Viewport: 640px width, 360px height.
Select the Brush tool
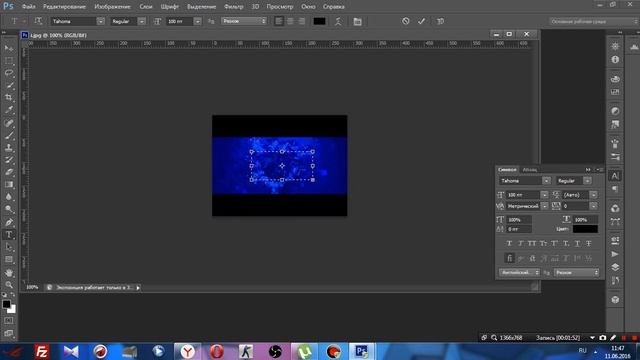click(x=9, y=135)
